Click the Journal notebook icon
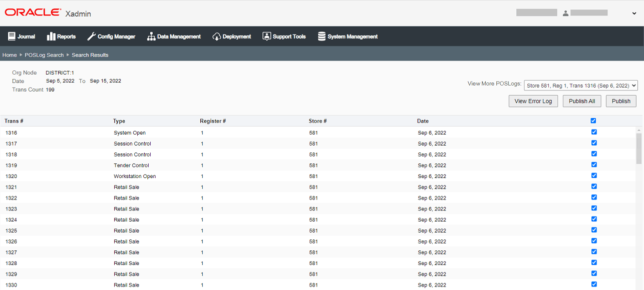The image size is (644, 290). coord(12,36)
